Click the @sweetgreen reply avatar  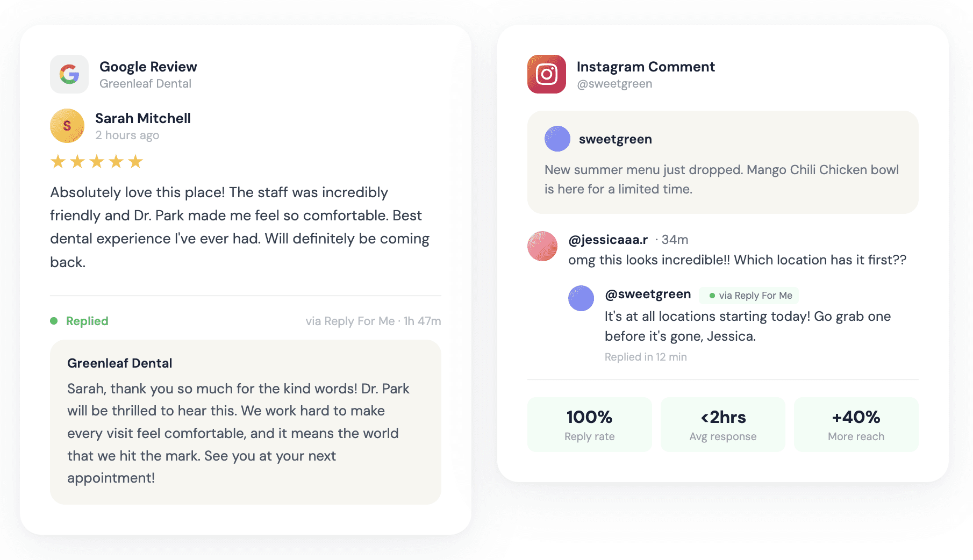pyautogui.click(x=581, y=298)
